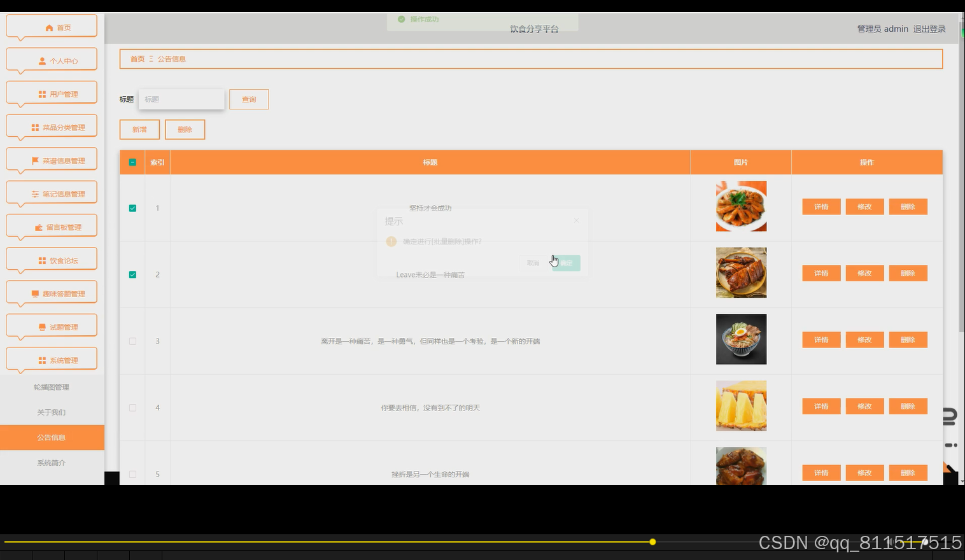Click 详情 for row 3
The height and width of the screenshot is (560, 965).
click(x=821, y=340)
